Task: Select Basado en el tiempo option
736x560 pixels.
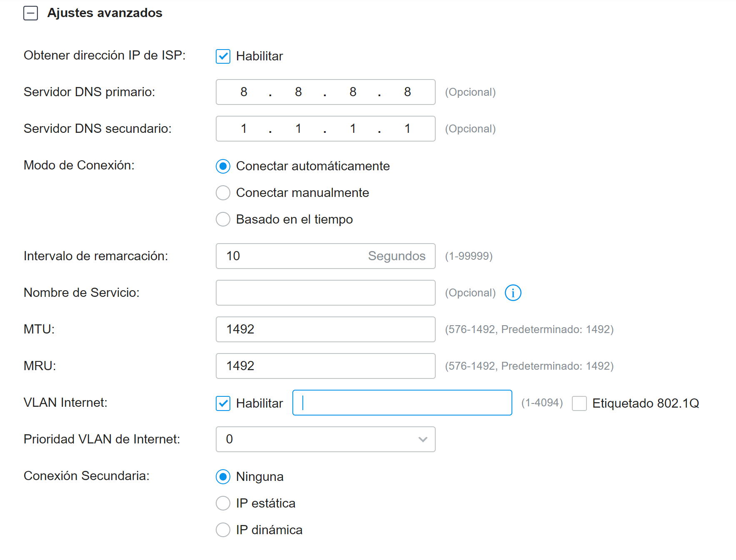Action: (x=223, y=219)
